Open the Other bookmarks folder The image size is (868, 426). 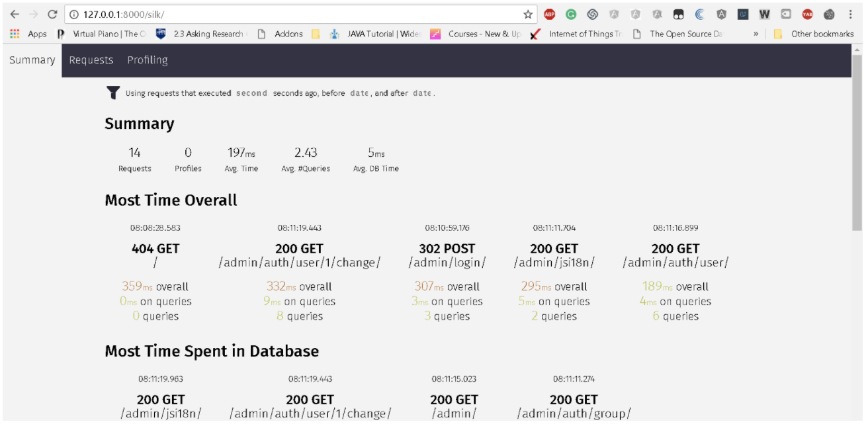click(814, 34)
